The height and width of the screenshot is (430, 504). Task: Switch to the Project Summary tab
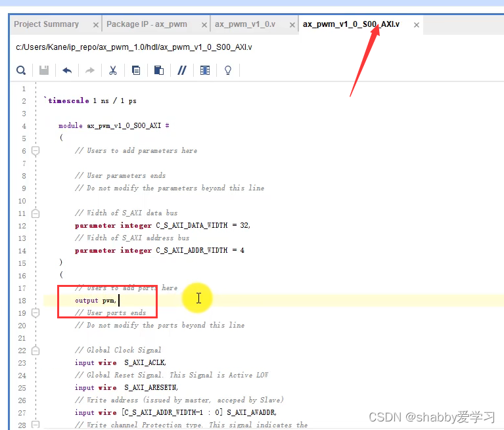(46, 24)
